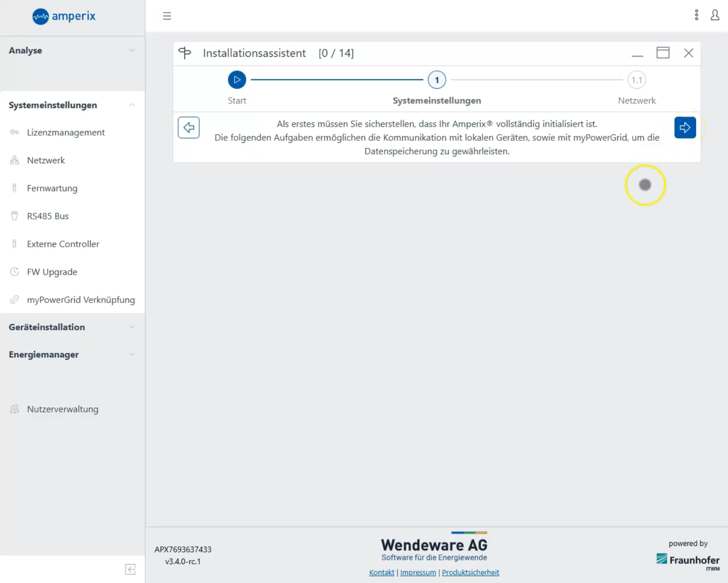Close the Installationsassistent panel
This screenshot has width=728, height=583.
689,53
